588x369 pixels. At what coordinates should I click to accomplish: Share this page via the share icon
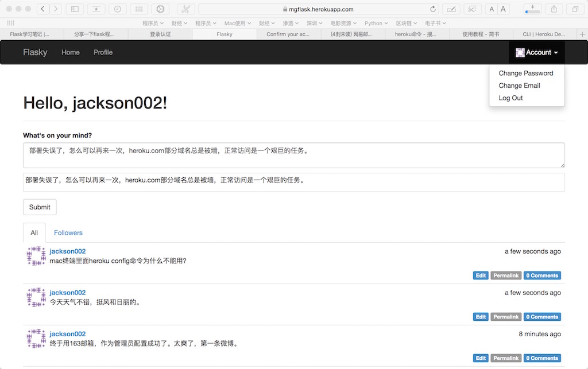click(553, 9)
